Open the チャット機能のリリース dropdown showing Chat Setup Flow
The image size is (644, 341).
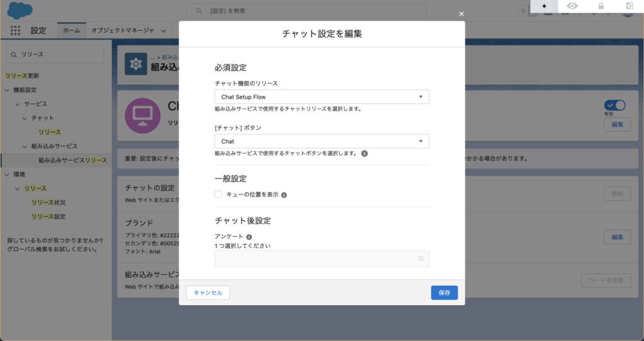(321, 97)
